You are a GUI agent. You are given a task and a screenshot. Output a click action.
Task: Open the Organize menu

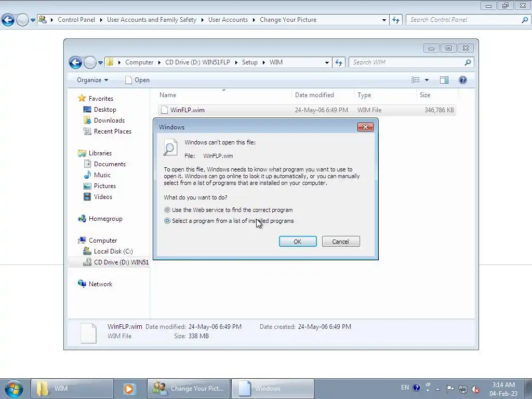pyautogui.click(x=92, y=80)
